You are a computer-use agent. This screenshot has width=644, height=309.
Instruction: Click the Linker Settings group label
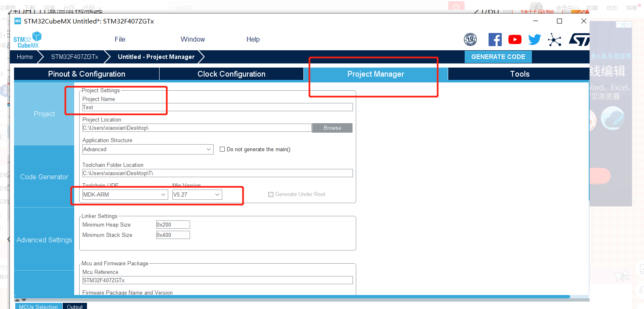(99, 216)
